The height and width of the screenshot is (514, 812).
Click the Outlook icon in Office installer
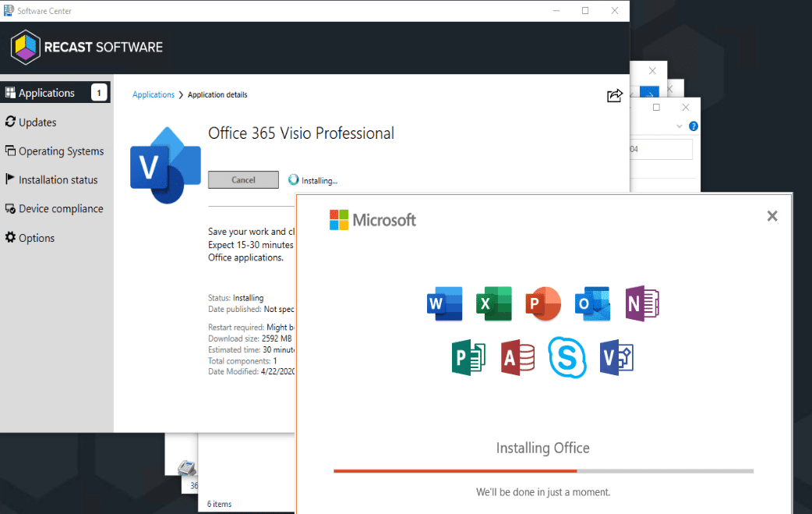coord(592,303)
